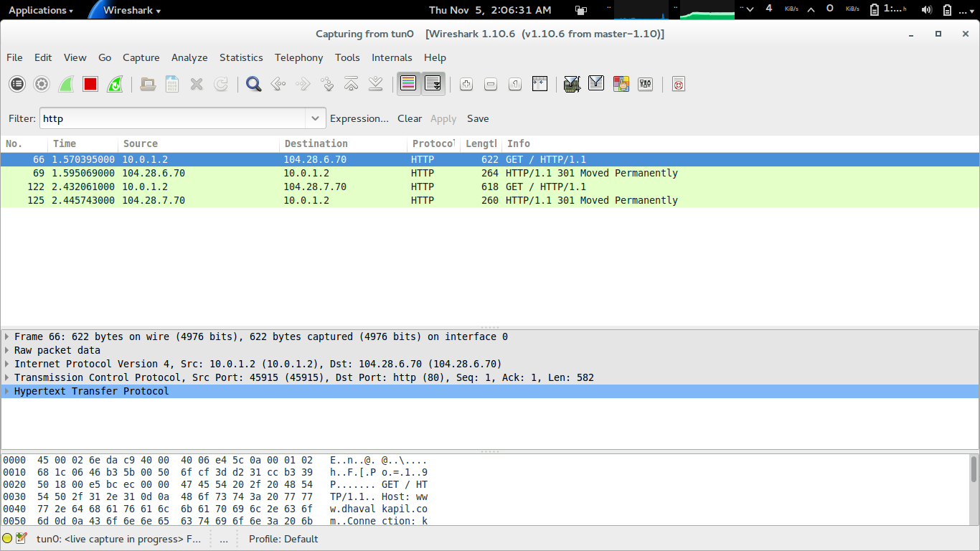Open coloring rules icon
The width and height of the screenshot is (980, 551).
pos(621,84)
